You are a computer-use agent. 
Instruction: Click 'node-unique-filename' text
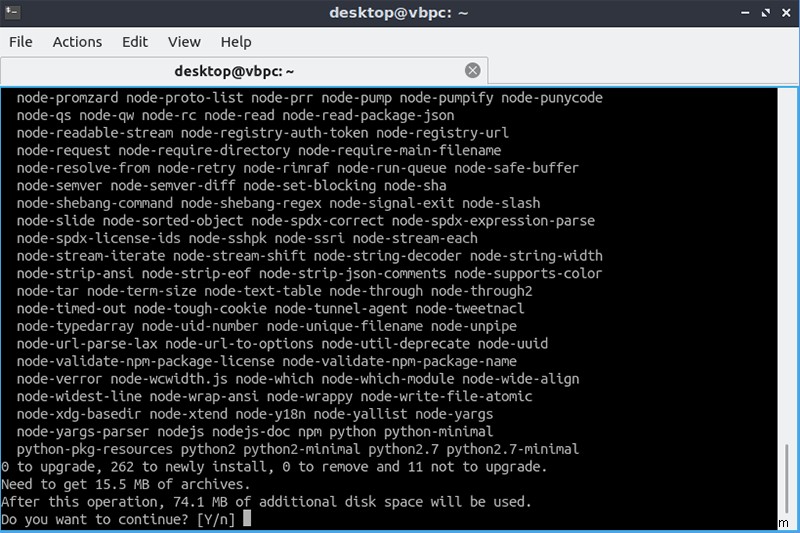click(x=345, y=326)
